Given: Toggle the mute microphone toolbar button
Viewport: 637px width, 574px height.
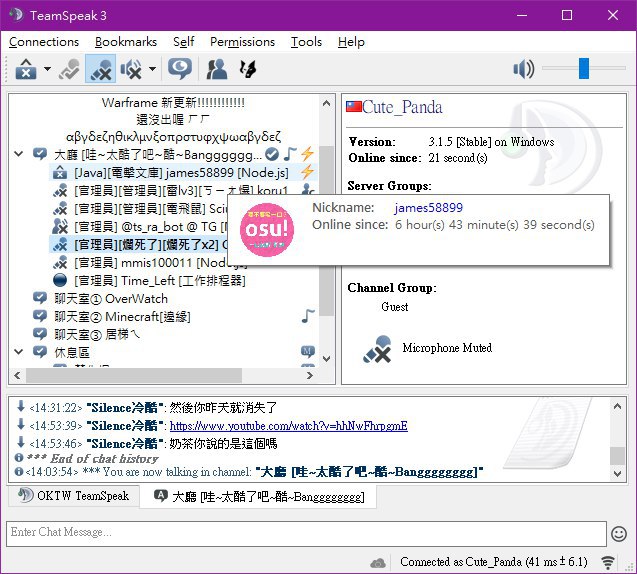Looking at the screenshot, I should coord(100,69).
